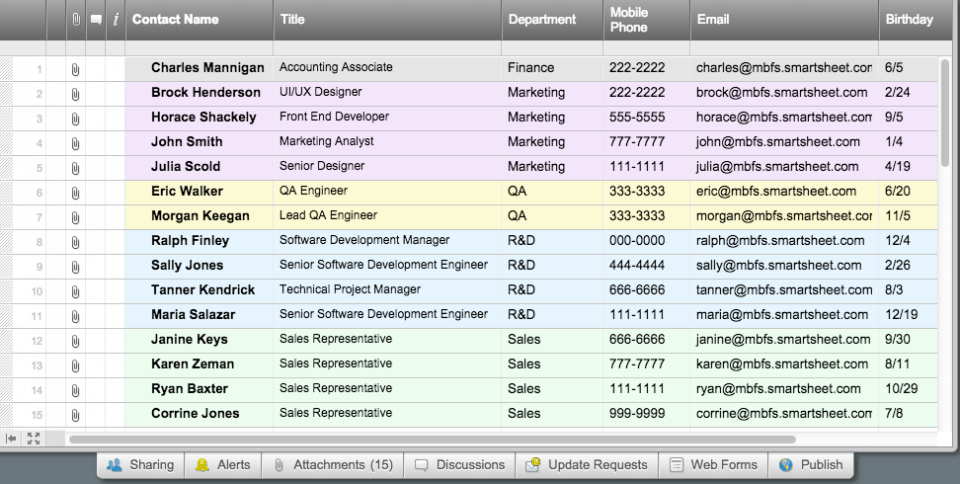Open attachment icon in Maria Salazar row
Screen dimensions: 960x484
pos(75,316)
